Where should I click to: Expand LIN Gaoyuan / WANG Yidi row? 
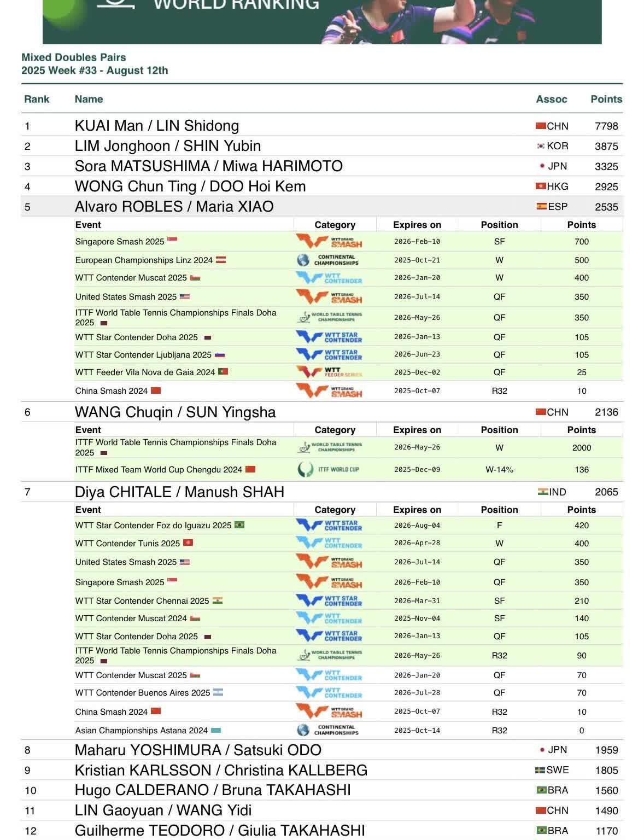point(321,810)
